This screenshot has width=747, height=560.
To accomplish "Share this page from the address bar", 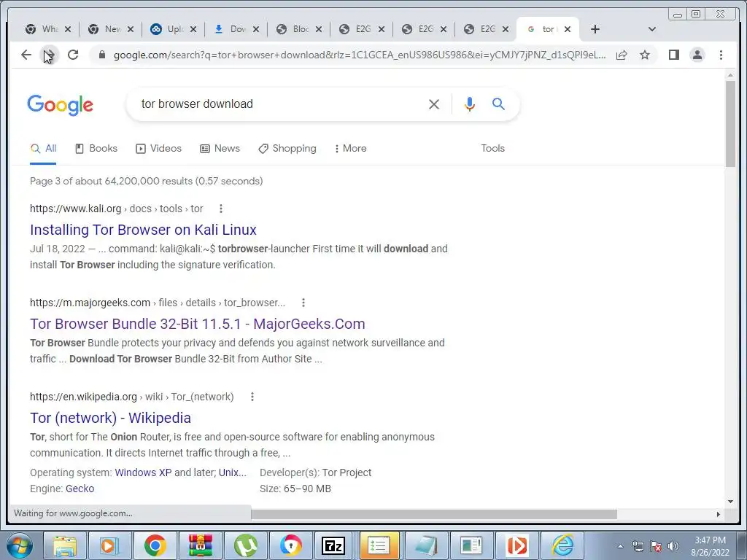I will pyautogui.click(x=622, y=55).
